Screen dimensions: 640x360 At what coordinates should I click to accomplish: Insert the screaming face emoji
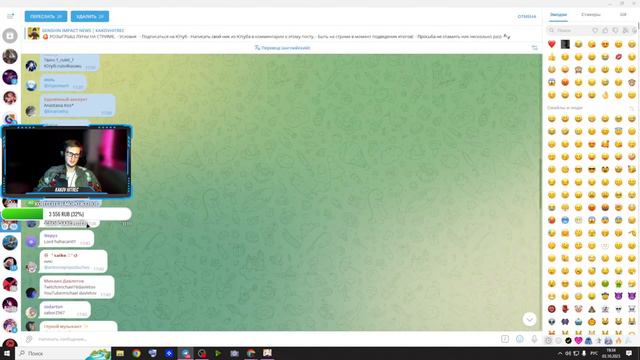pyautogui.click(x=552, y=82)
